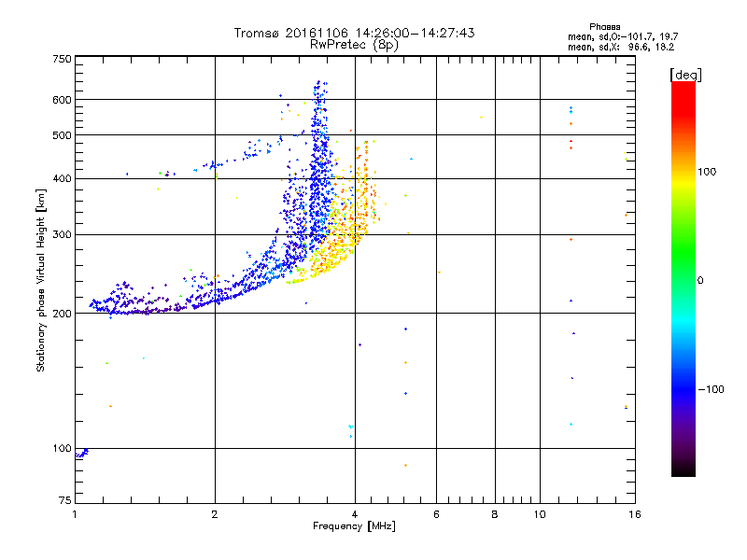Click the plot title "Tromsø 20161106 14:26:00-14:27:43"

[x=354, y=33]
